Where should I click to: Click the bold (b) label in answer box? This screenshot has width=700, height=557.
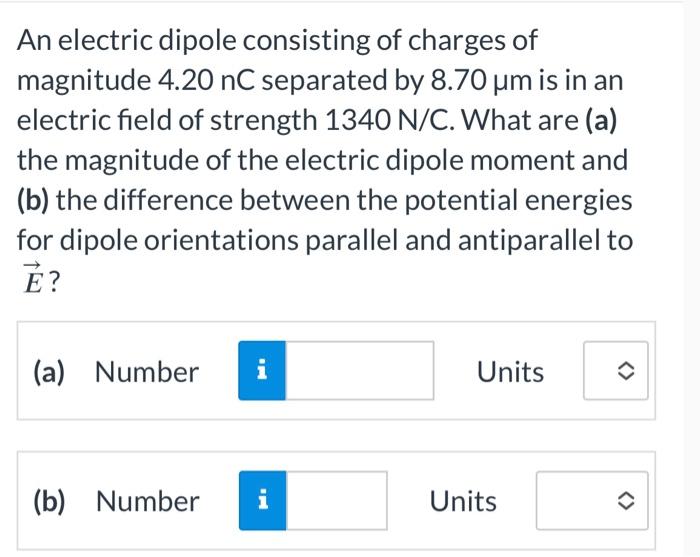(x=50, y=501)
